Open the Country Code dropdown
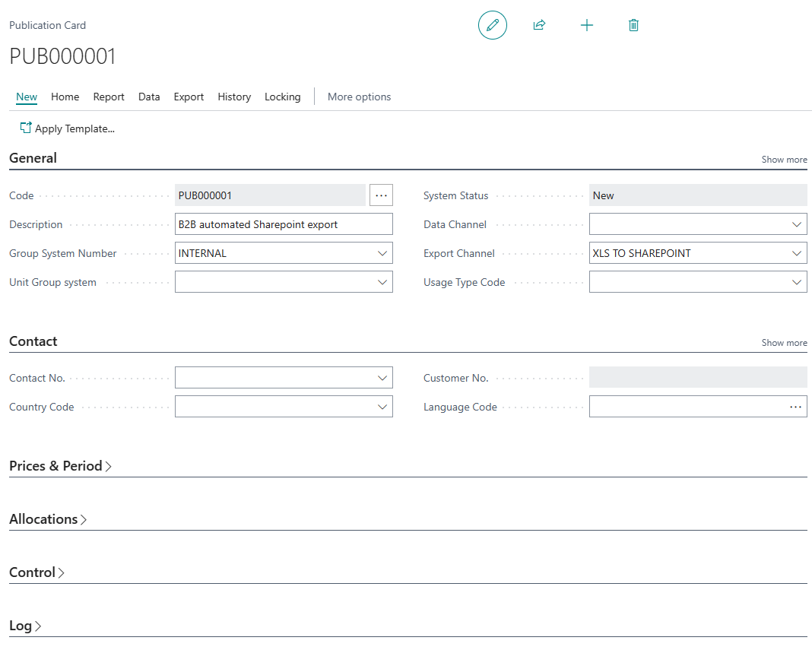 [x=382, y=407]
